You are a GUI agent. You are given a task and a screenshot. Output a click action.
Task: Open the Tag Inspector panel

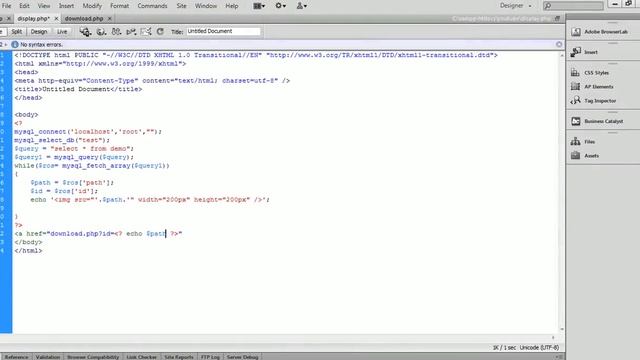tap(593, 100)
